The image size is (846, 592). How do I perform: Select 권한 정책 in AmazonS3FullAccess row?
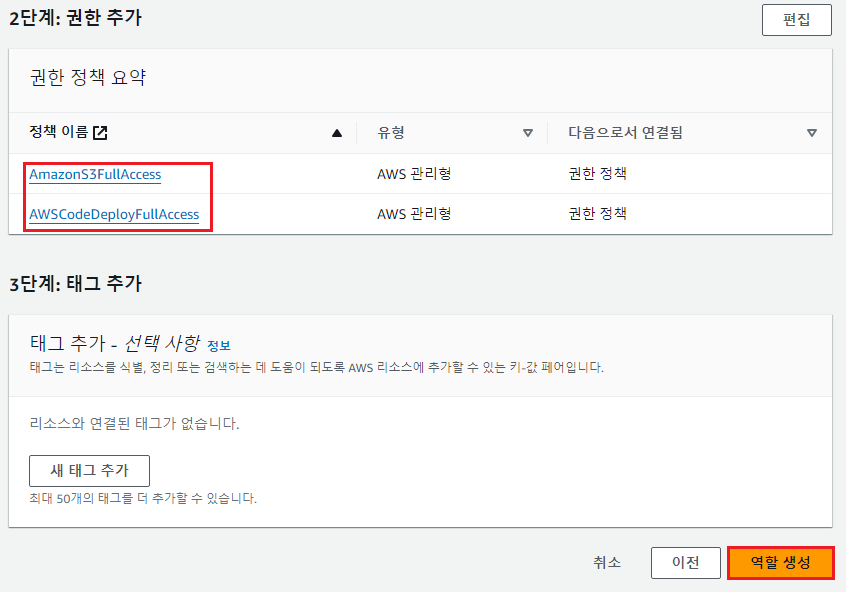(x=597, y=174)
